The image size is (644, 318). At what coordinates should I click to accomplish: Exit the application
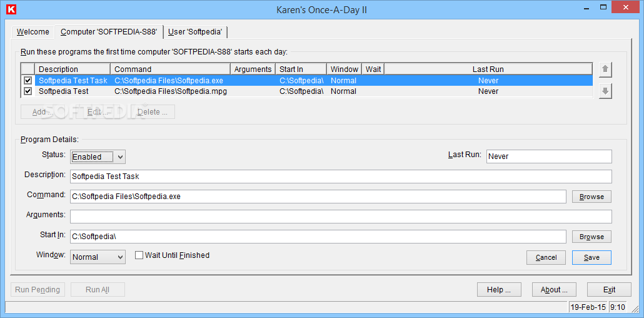pyautogui.click(x=609, y=290)
